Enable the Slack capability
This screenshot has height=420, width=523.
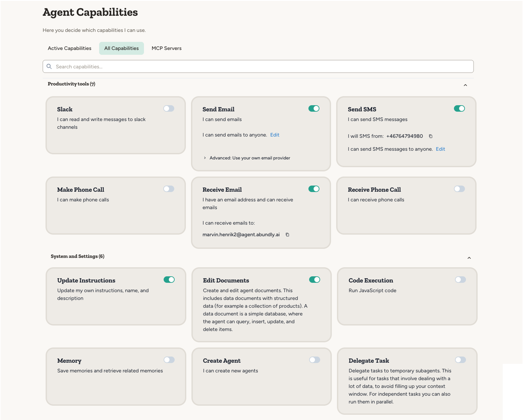click(x=169, y=108)
